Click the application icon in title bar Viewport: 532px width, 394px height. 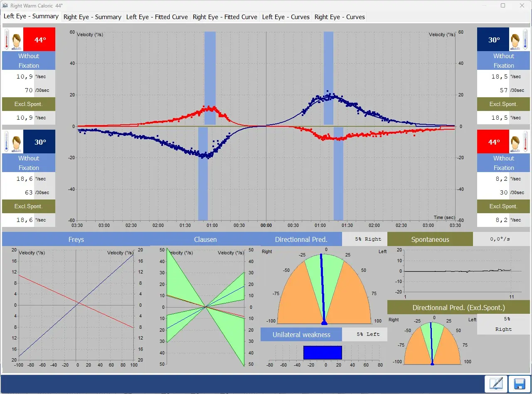(5, 6)
